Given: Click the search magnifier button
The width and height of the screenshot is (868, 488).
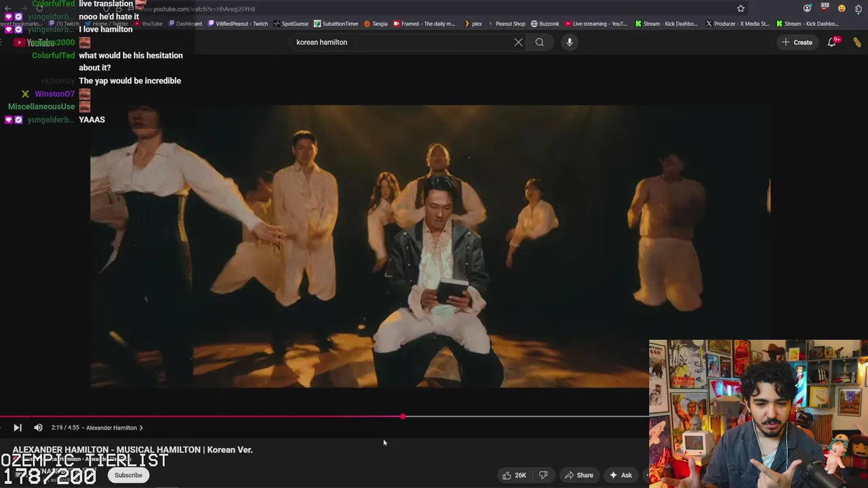Looking at the screenshot, I should pos(540,42).
